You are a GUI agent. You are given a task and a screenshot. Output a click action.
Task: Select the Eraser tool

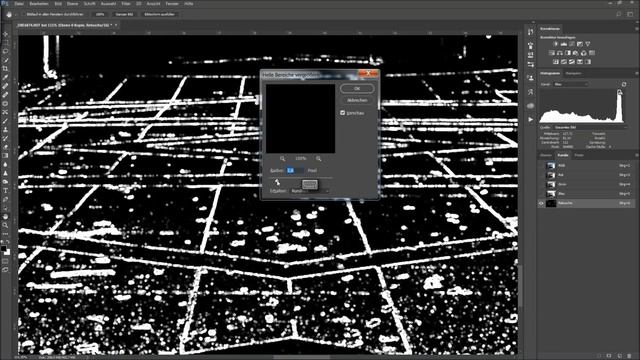click(5, 147)
